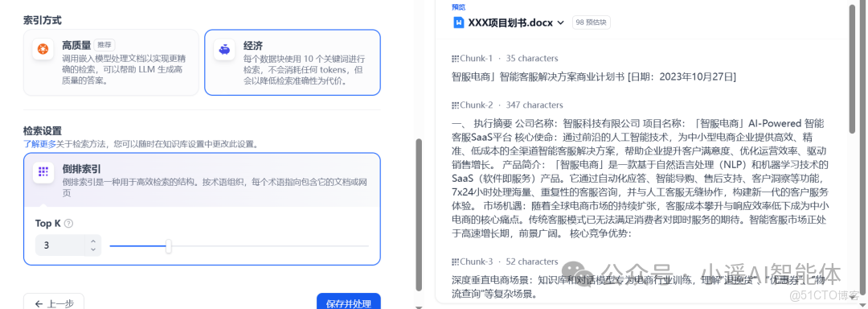
Task: Click the 预览 label above file name
Action: 458,7
